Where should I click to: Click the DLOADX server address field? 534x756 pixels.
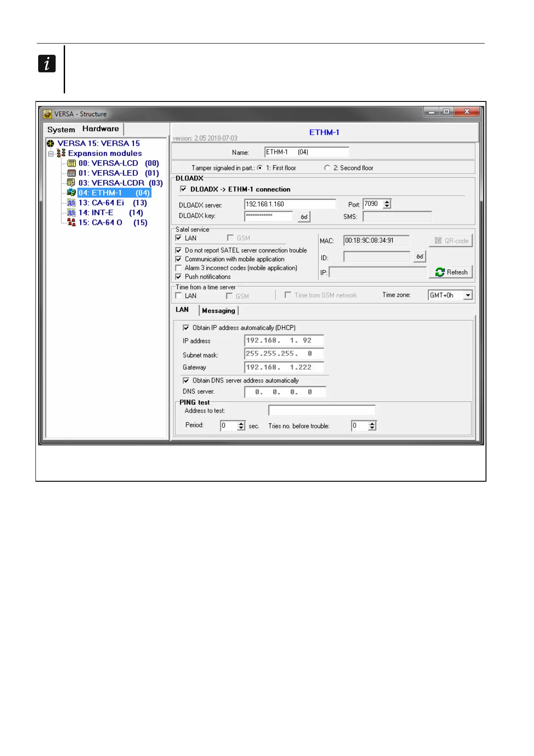click(290, 204)
